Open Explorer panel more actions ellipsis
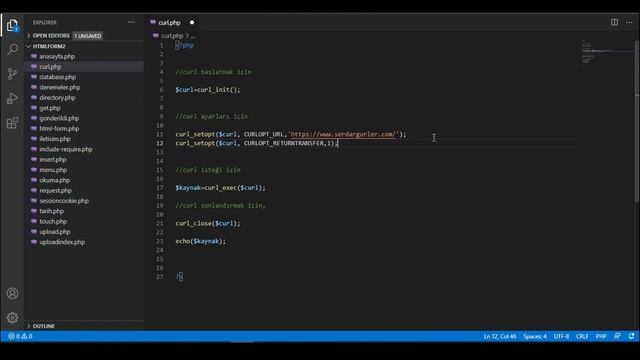 point(131,22)
